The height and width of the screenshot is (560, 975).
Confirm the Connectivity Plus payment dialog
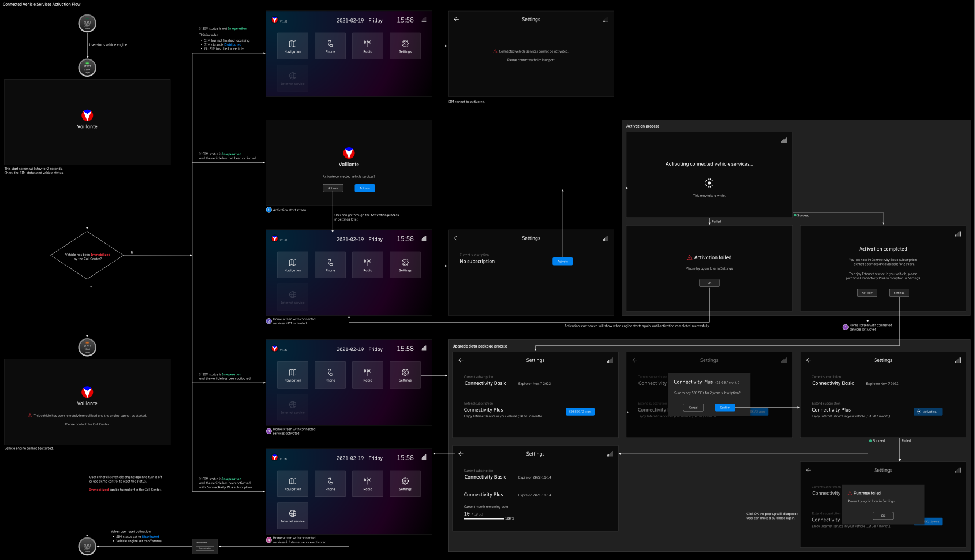[x=725, y=408]
